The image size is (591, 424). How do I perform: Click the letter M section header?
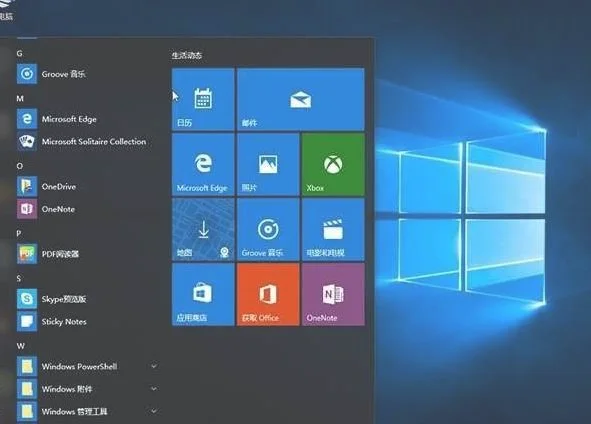20,98
